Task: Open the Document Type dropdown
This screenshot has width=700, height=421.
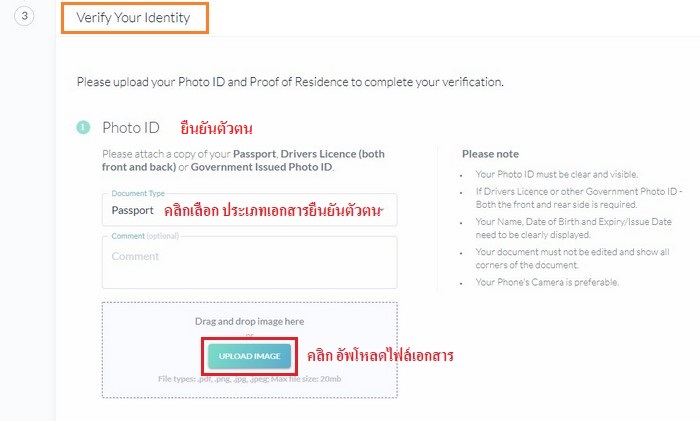Action: 249,210
